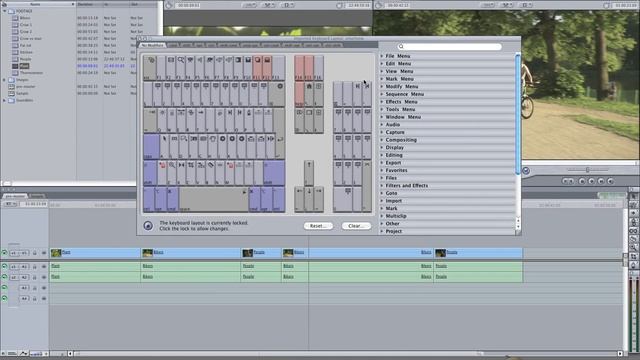Lock video track V1

click(35, 253)
